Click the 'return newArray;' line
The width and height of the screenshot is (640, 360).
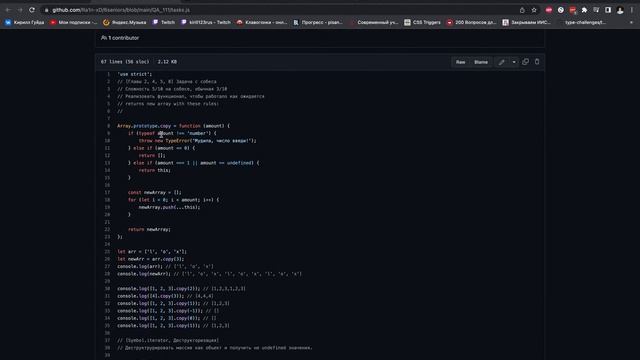click(149, 230)
